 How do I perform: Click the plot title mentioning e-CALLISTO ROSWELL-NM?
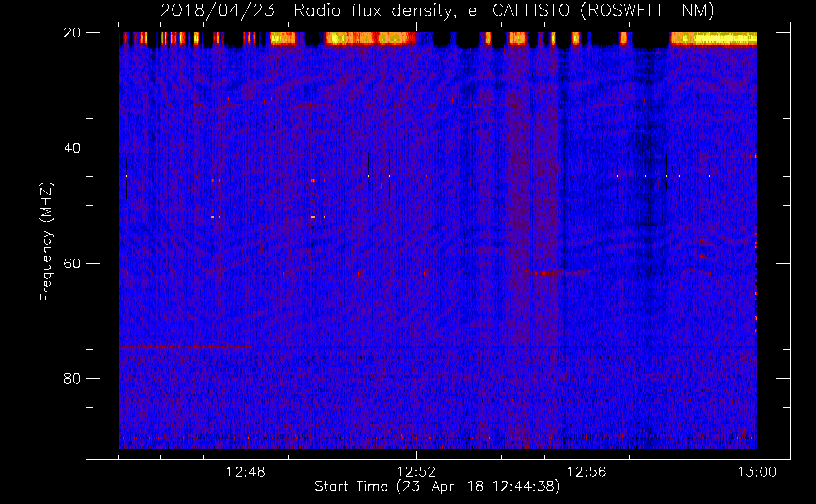(437, 10)
